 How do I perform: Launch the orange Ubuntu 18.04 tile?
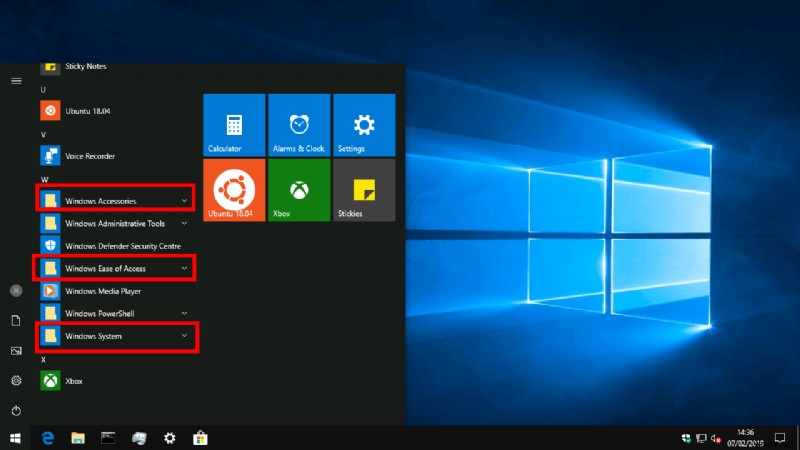pos(234,190)
